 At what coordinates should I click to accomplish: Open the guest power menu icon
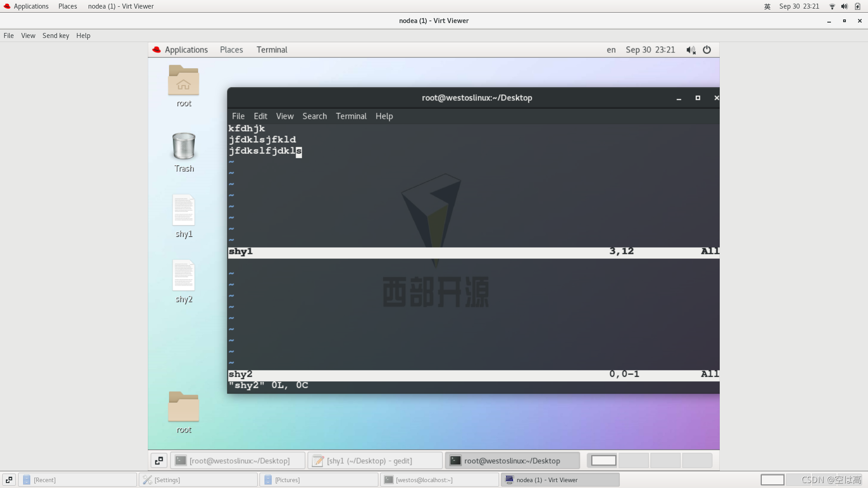coord(707,50)
